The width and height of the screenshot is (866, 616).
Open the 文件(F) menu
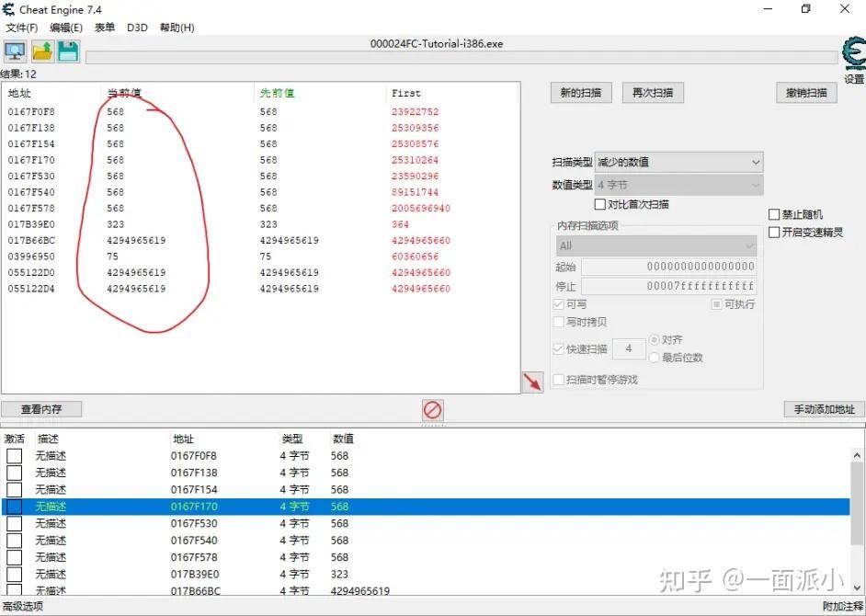tap(21, 28)
